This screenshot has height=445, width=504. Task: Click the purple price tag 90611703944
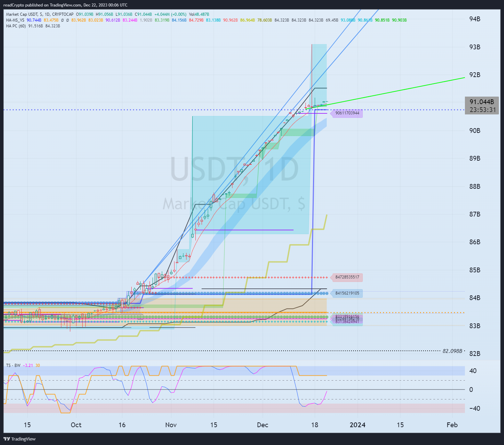point(347,113)
